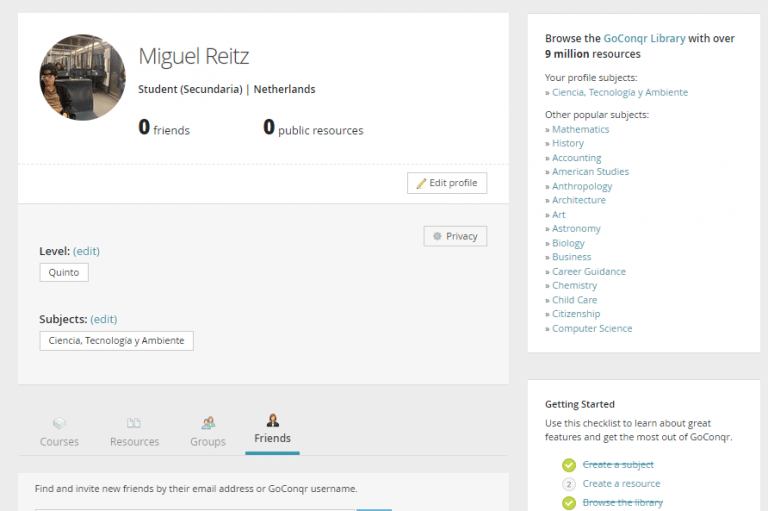The height and width of the screenshot is (511, 768).
Task: Click Miguel Reitz's profile photo
Action: 82,78
